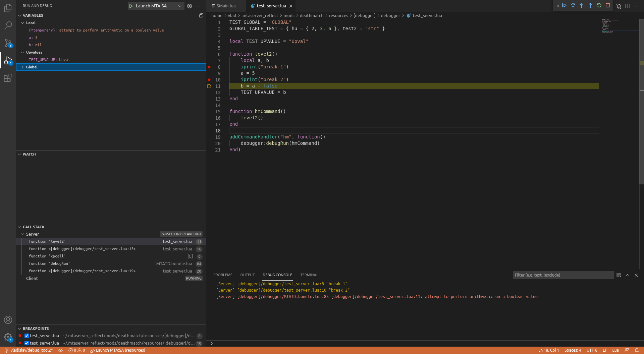This screenshot has height=354, width=644.
Task: Open notifications bell in status bar
Action: 637,350
